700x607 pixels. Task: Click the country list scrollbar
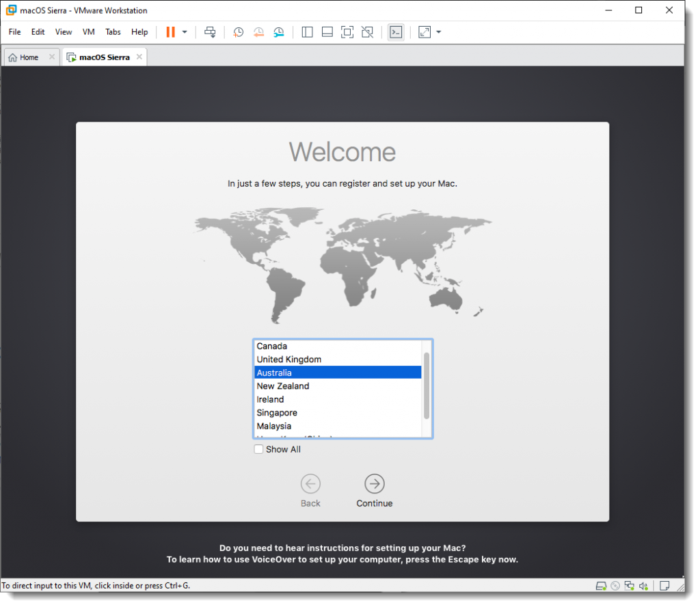point(427,386)
